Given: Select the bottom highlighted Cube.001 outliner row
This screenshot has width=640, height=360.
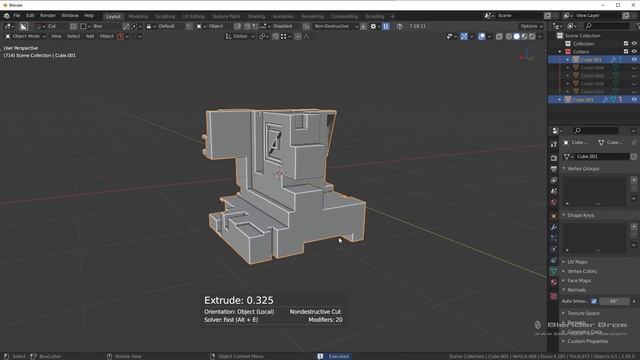Looking at the screenshot, I should pyautogui.click(x=593, y=100).
